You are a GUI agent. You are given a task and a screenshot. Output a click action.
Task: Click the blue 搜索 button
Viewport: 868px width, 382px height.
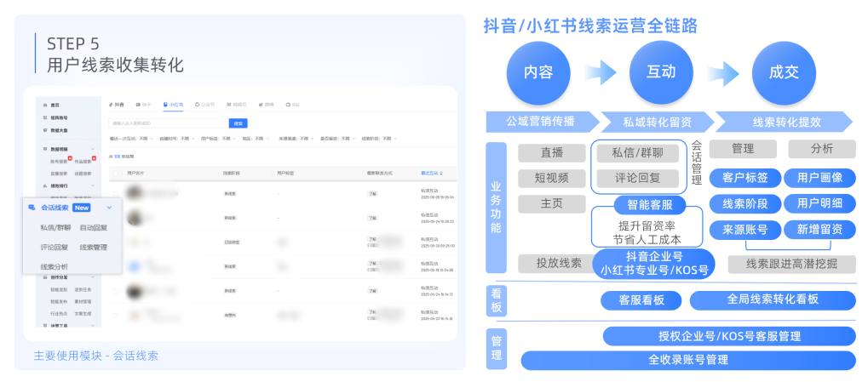[x=238, y=123]
